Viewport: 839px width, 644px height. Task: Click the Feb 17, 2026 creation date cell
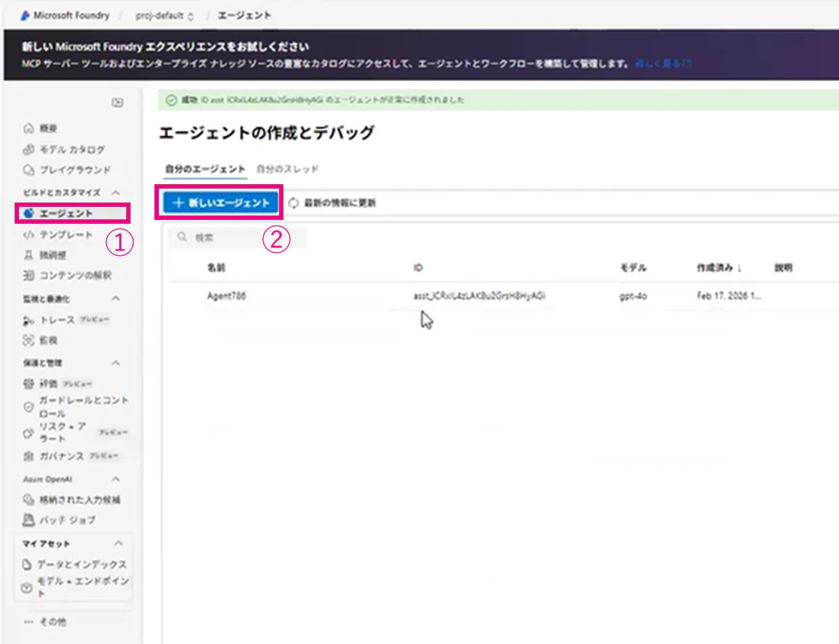pos(728,296)
